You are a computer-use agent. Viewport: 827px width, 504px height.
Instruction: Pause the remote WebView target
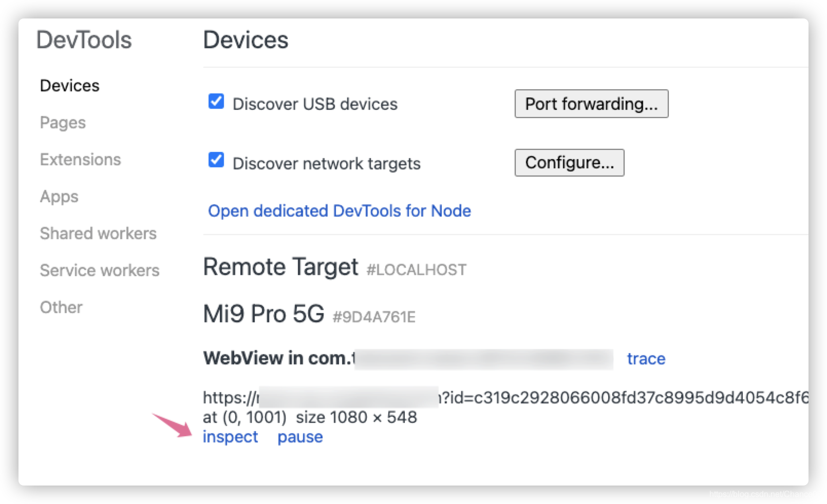coord(300,437)
